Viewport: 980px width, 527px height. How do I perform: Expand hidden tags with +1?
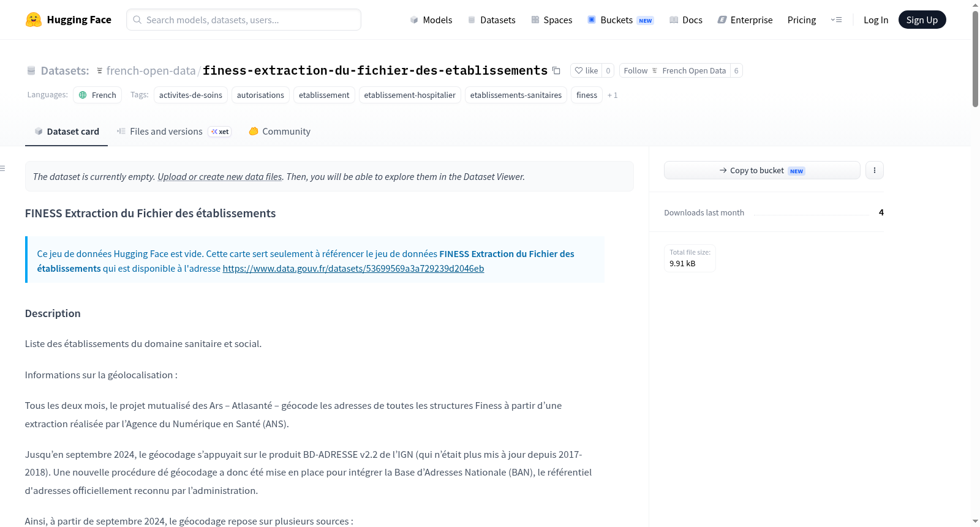tap(612, 95)
